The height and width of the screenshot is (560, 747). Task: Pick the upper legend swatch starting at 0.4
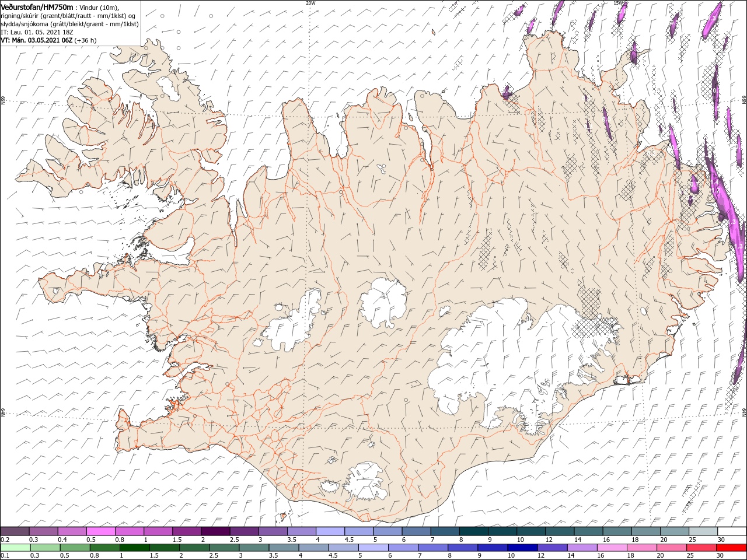72,531
